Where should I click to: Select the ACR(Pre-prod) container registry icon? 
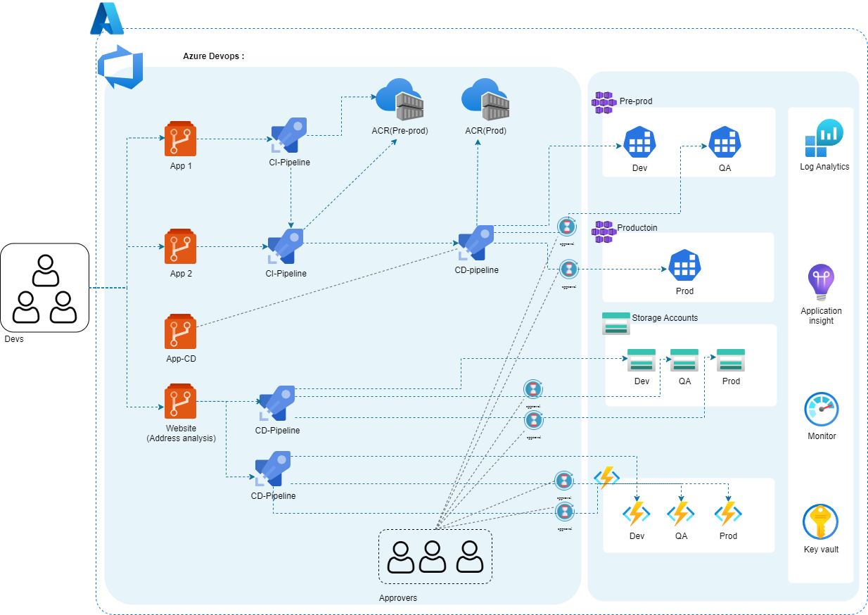(400, 100)
